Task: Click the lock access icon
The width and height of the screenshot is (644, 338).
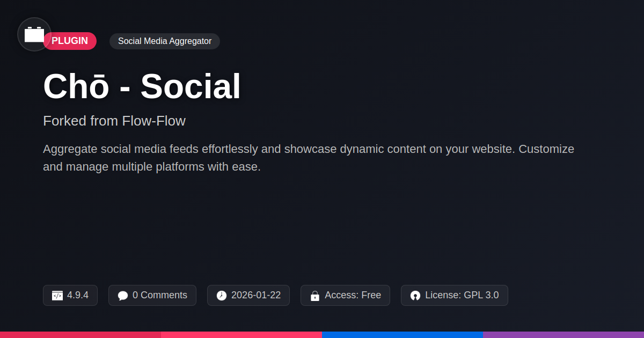Action: tap(315, 296)
